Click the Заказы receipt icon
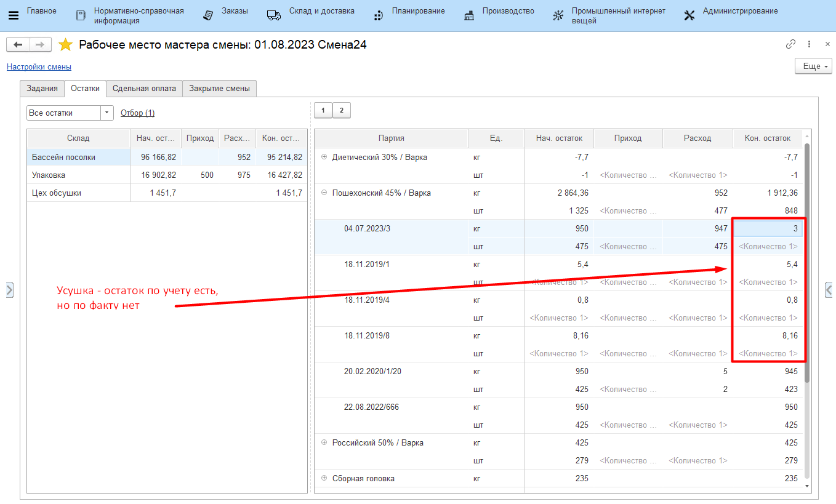 pyautogui.click(x=209, y=15)
